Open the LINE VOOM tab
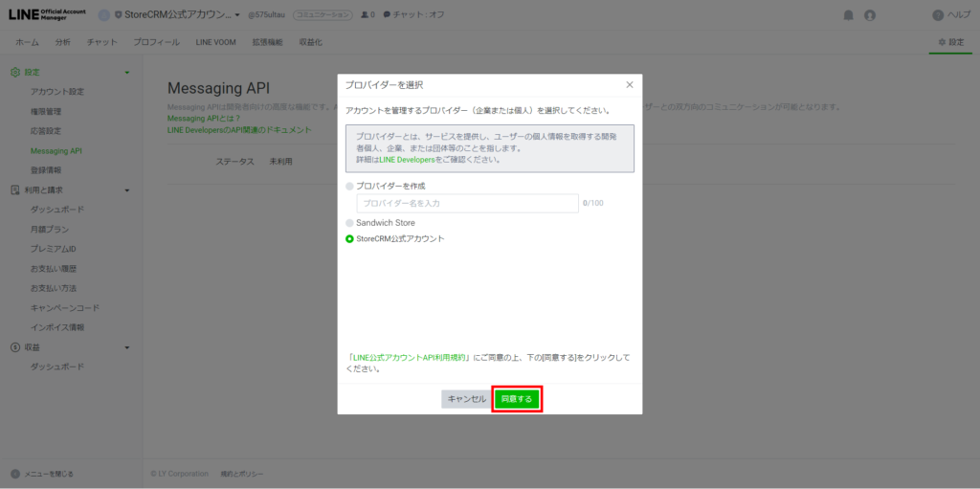 point(216,42)
